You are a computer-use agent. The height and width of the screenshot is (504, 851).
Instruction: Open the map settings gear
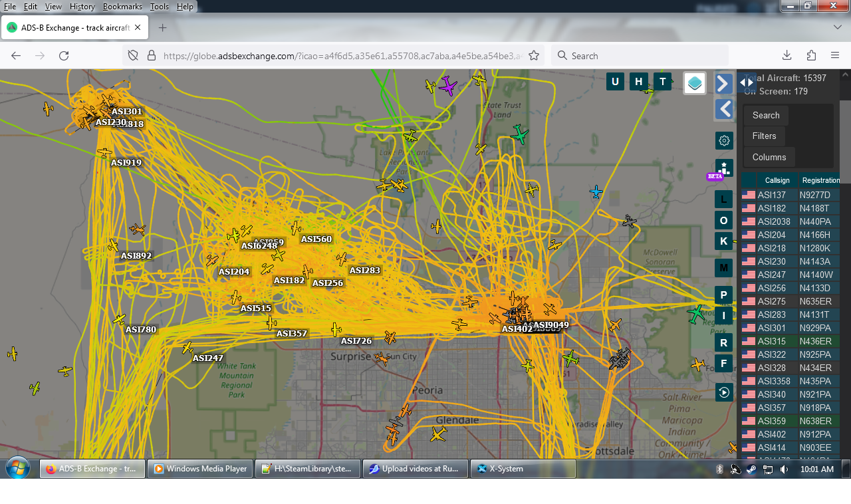pyautogui.click(x=725, y=140)
